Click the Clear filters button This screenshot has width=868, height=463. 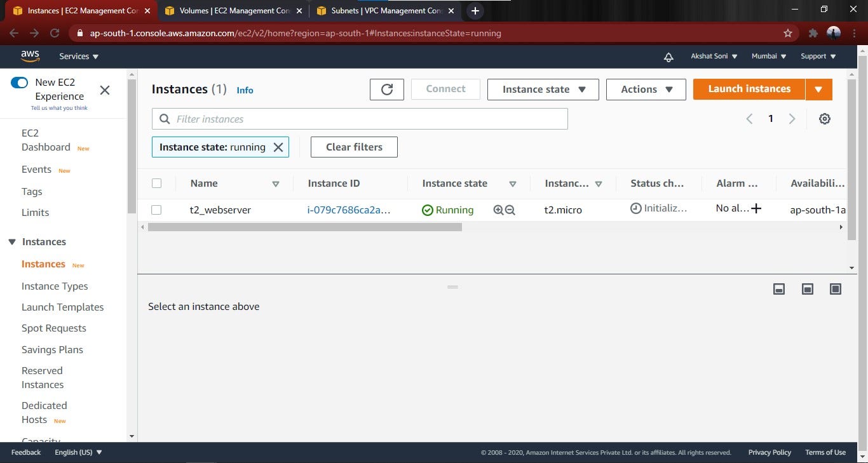coord(354,147)
